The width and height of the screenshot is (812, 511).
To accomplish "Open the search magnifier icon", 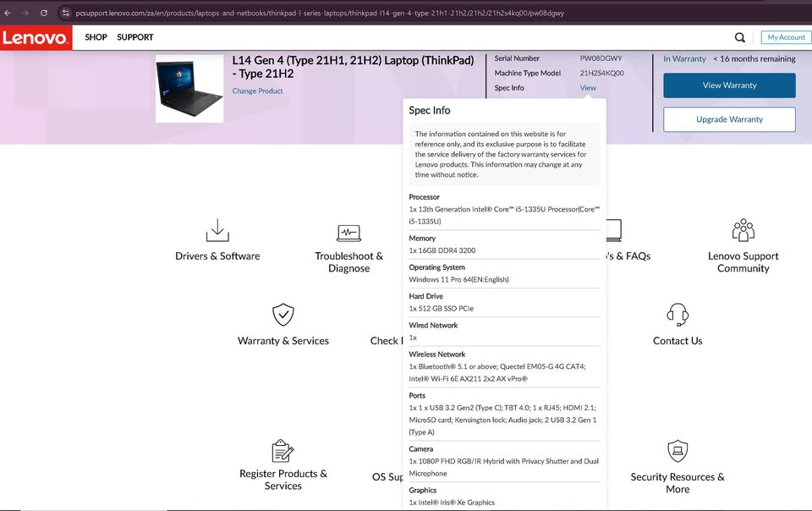I will [740, 37].
